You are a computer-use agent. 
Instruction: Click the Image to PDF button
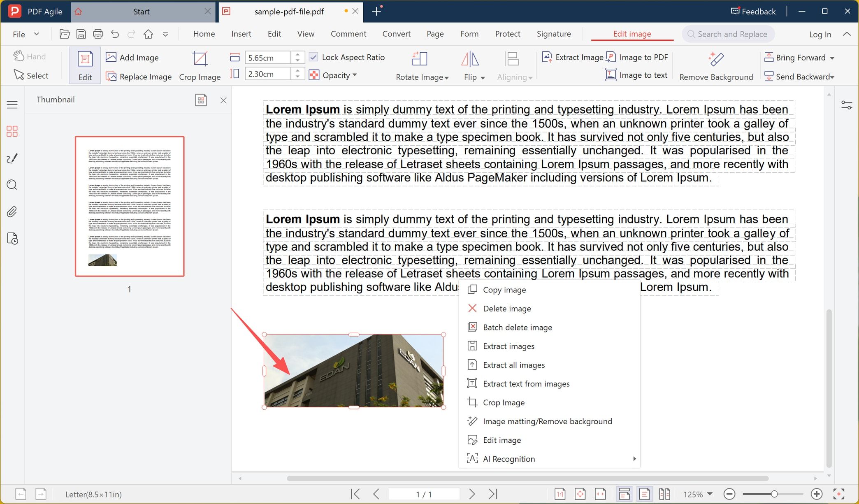[637, 57]
